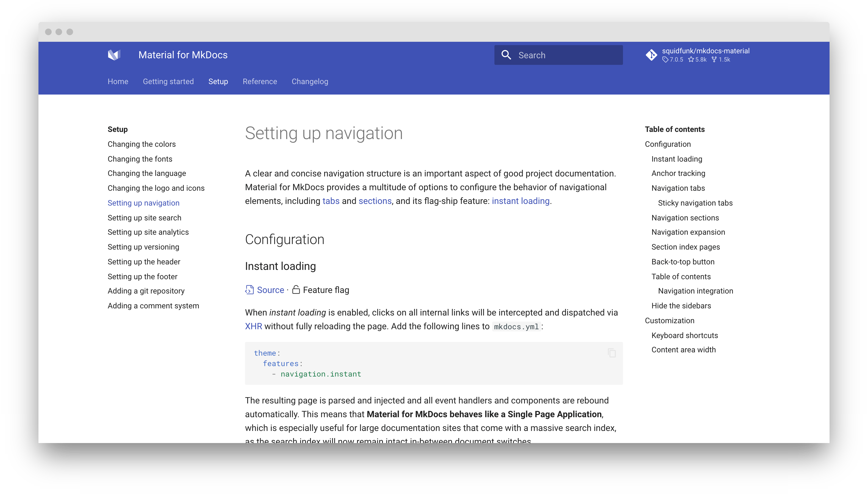Image resolution: width=868 pixels, height=498 pixels.
Task: Copy the code block using the clipboard icon
Action: point(611,353)
